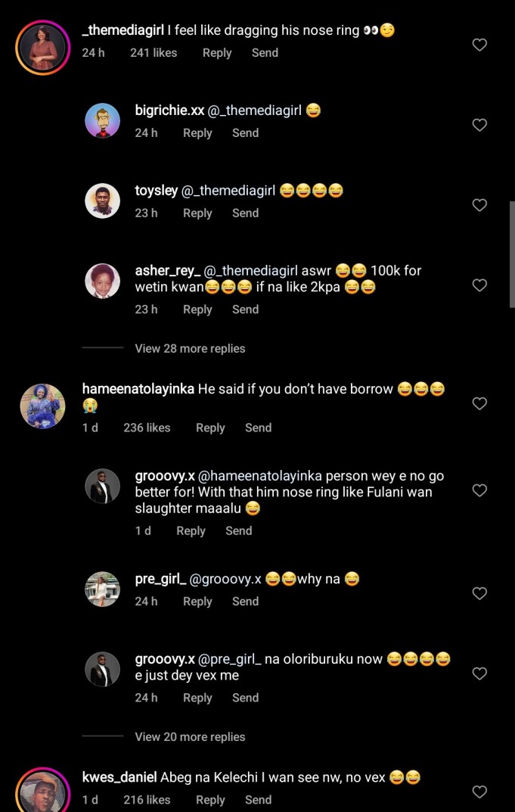Like hameenatolayinka's borrow comment
Viewport: 515px width, 812px height.
click(x=479, y=404)
